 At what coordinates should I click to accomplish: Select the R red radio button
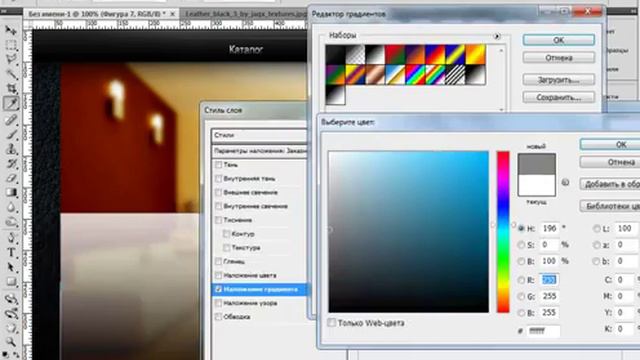[521, 280]
